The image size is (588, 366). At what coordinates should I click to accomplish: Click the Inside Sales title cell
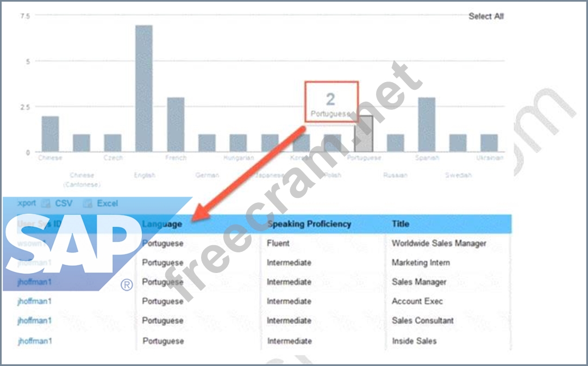(415, 341)
